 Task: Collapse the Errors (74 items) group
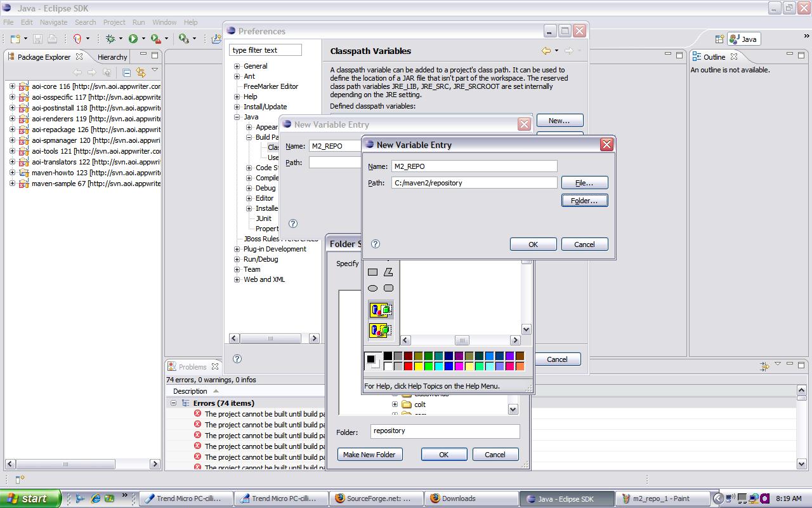point(173,403)
